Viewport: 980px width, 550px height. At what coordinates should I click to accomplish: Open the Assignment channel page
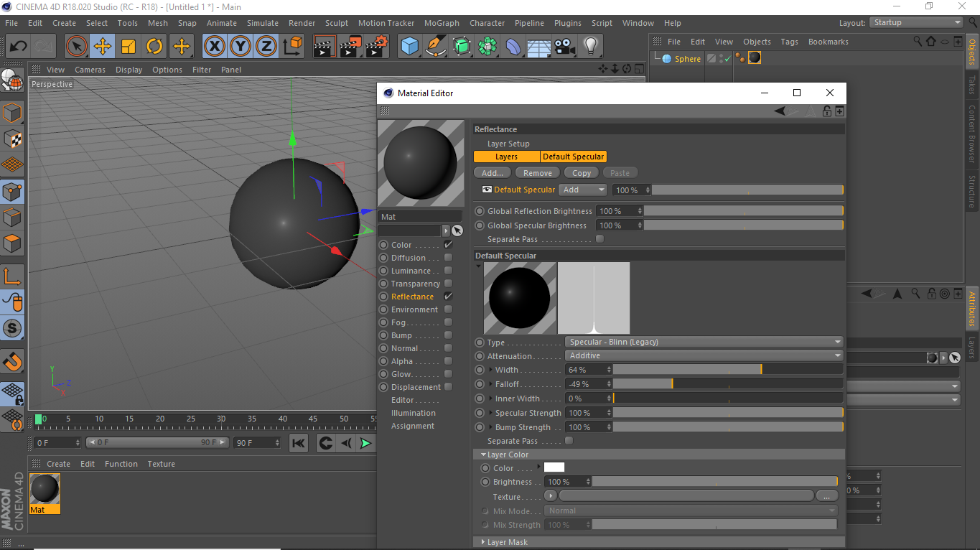pyautogui.click(x=412, y=426)
